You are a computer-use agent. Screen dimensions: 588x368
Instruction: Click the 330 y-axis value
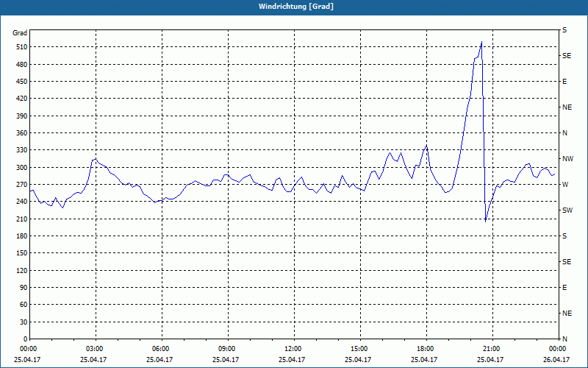click(22, 150)
